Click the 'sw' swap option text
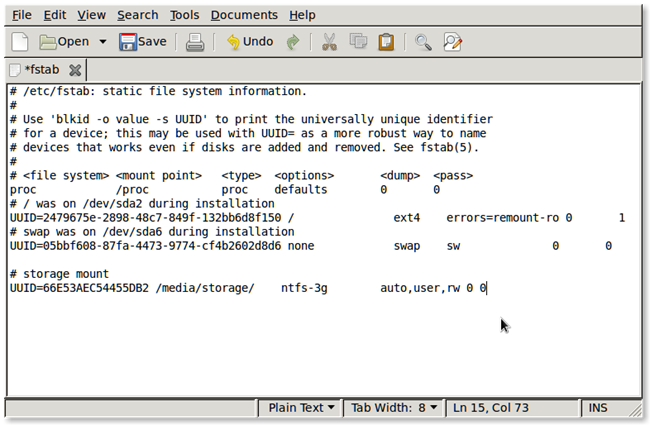Image resolution: width=650 pixels, height=425 pixels. [x=453, y=246]
